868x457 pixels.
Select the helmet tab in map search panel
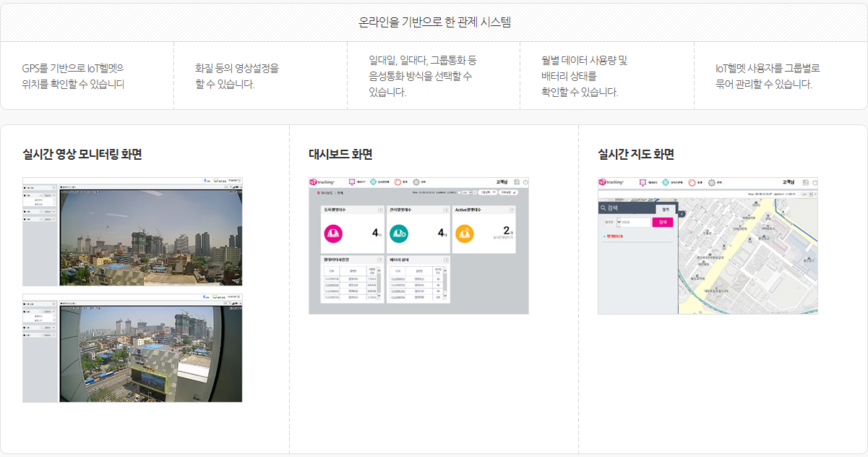665,209
